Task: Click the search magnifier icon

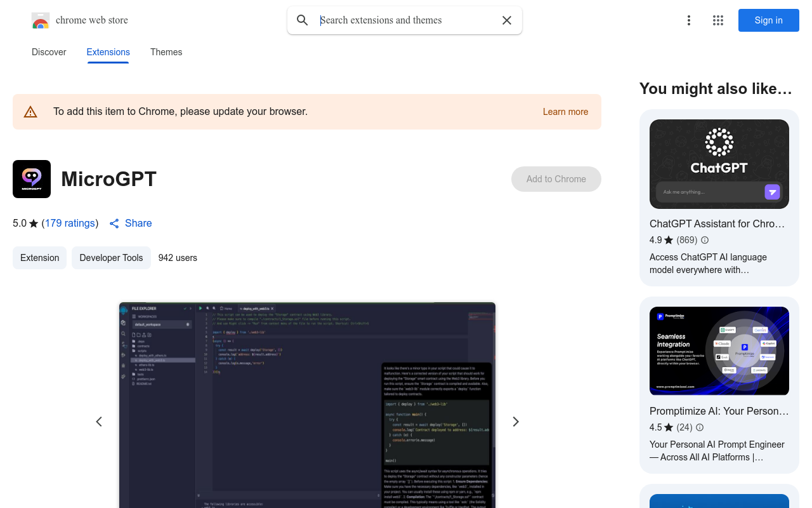Action: tap(303, 20)
